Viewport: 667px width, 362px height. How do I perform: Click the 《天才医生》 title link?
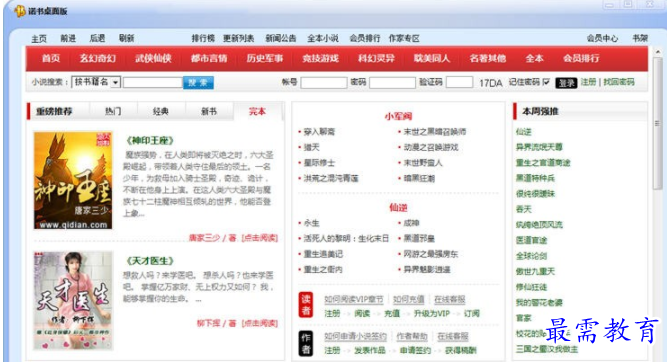point(150,261)
